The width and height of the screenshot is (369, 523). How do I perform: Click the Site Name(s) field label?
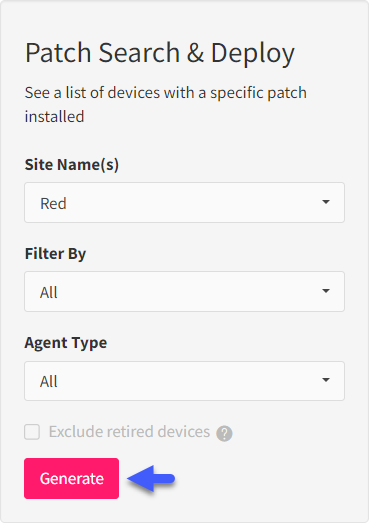[x=72, y=165]
